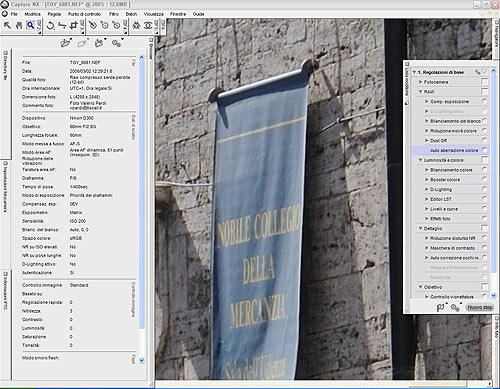Expand Riduzione disturbo NR settings

426,238
